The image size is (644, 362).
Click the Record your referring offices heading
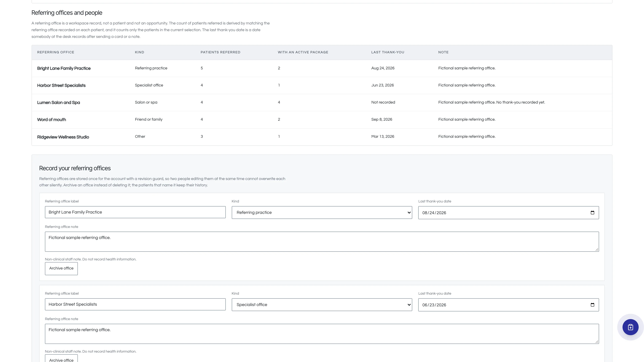[x=75, y=168]
